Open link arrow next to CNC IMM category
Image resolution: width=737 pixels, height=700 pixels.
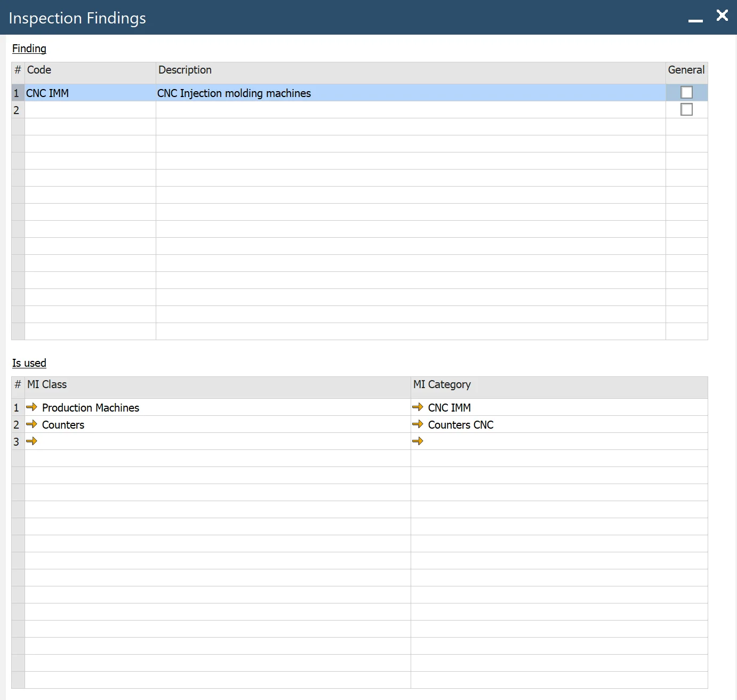coord(418,407)
